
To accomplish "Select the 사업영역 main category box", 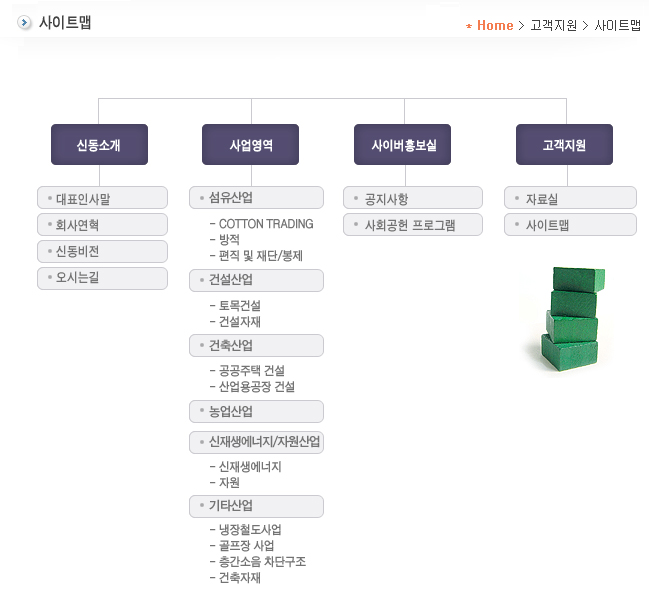I will pos(251,145).
